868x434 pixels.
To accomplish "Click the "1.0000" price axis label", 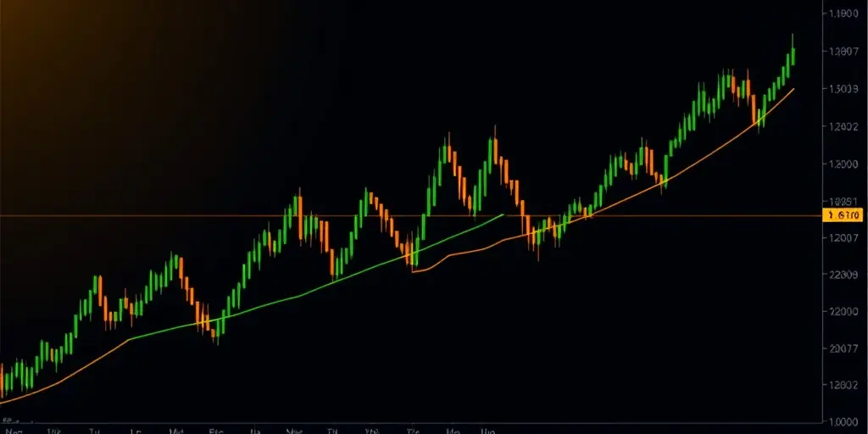I will point(845,420).
